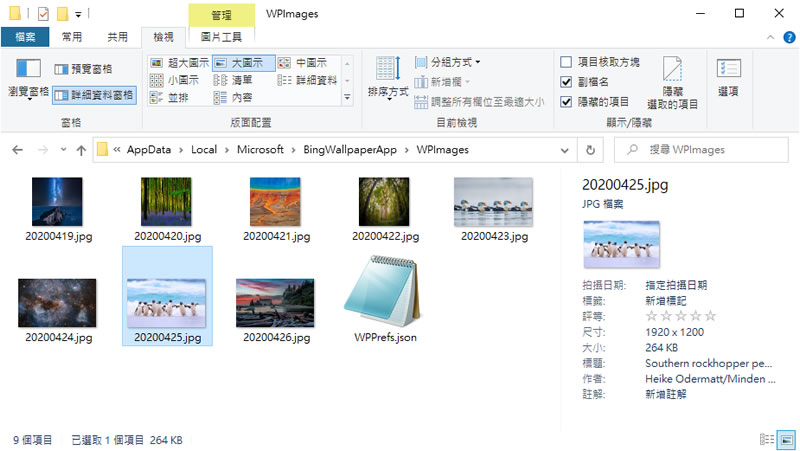Enable the 項目核取方塊 checkbox
Viewport: 800px width, 451px height.
pyautogui.click(x=566, y=62)
